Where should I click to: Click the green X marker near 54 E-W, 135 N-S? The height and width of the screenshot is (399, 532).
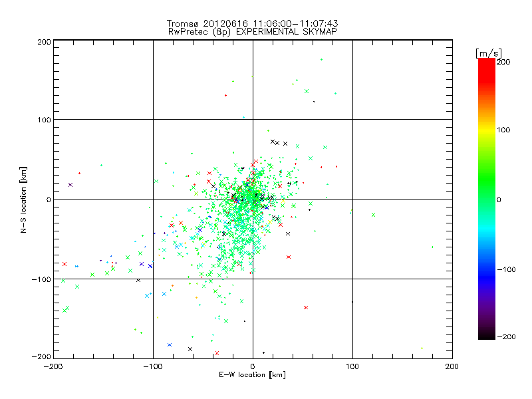coord(307,91)
